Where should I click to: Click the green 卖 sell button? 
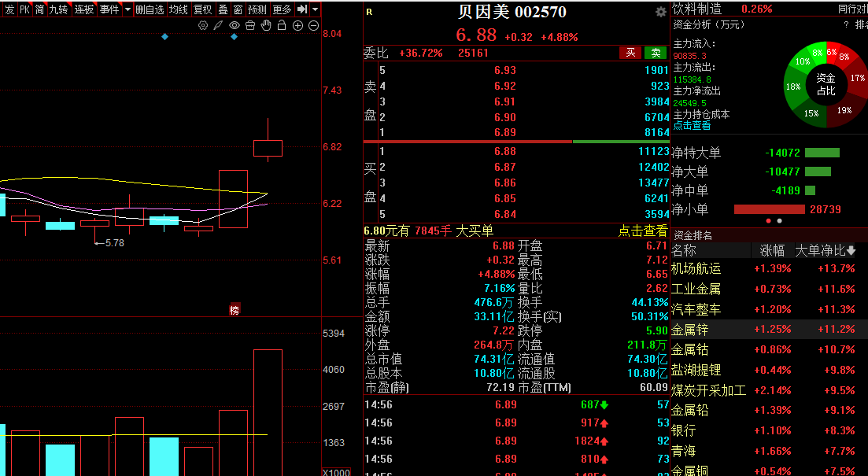(x=656, y=53)
